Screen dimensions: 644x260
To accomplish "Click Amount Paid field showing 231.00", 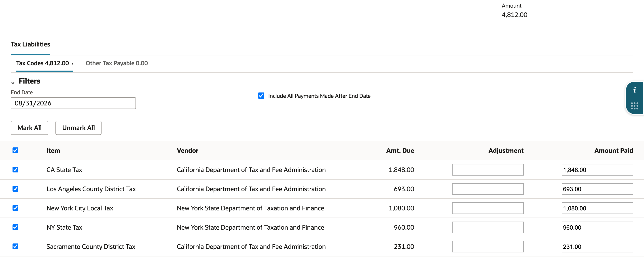I will (x=597, y=247).
